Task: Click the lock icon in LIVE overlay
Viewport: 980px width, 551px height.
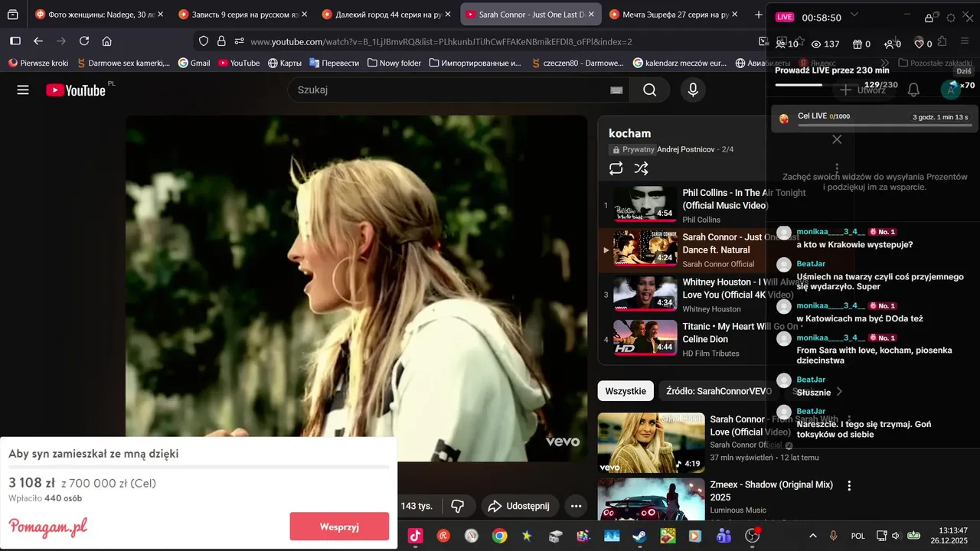Action: coord(929,18)
